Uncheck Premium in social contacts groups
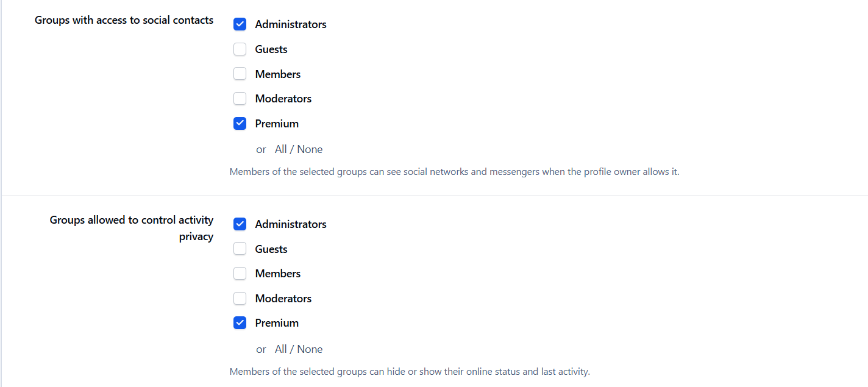Screen dimensions: 868x387 240,124
